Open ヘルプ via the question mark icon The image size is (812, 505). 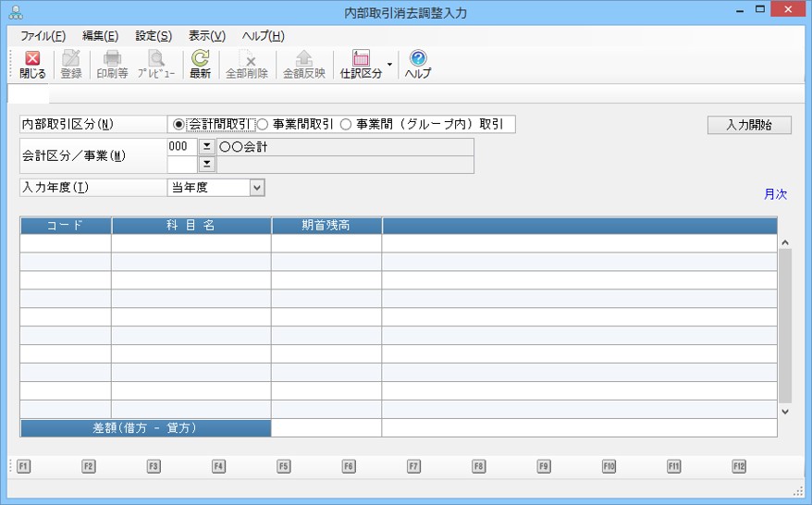click(x=418, y=64)
